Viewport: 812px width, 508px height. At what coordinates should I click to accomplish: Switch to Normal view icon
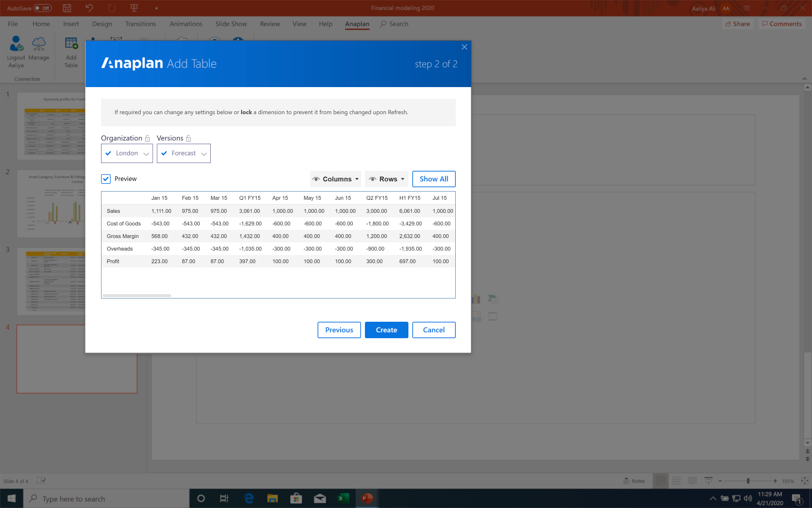coord(661,481)
